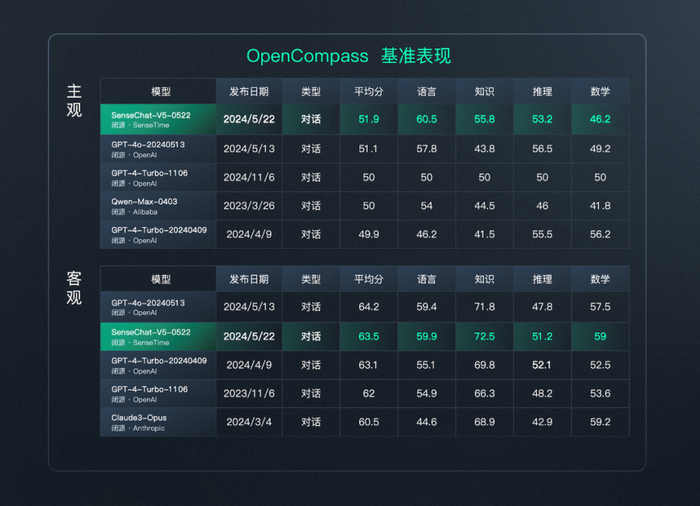The image size is (700, 506).
Task: Click the knowledge score 41.5
Action: click(x=484, y=234)
